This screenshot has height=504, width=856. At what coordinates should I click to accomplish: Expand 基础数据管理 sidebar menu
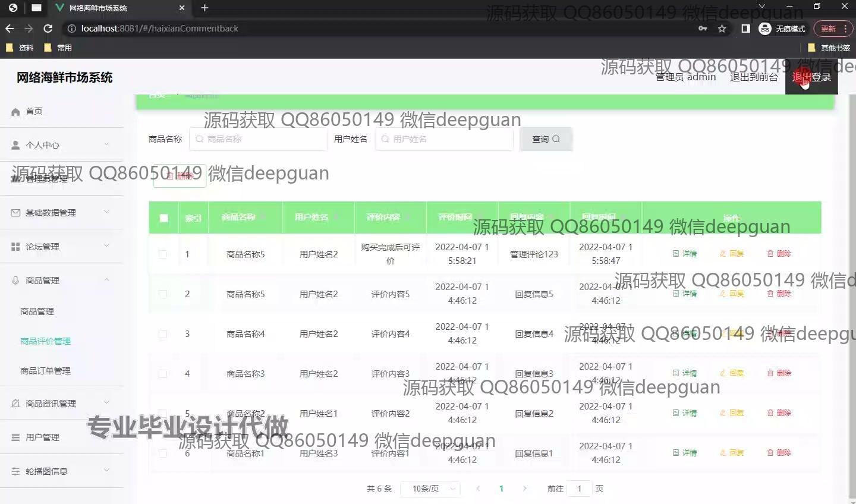(62, 213)
